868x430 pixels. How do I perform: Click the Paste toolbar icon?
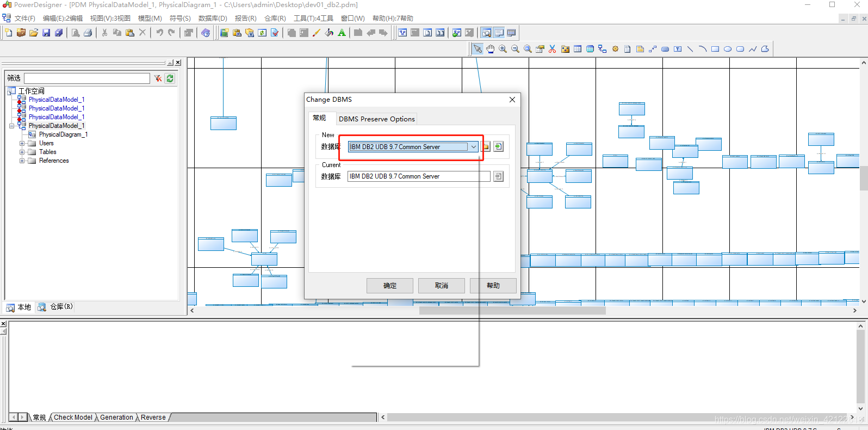pyautogui.click(x=129, y=33)
